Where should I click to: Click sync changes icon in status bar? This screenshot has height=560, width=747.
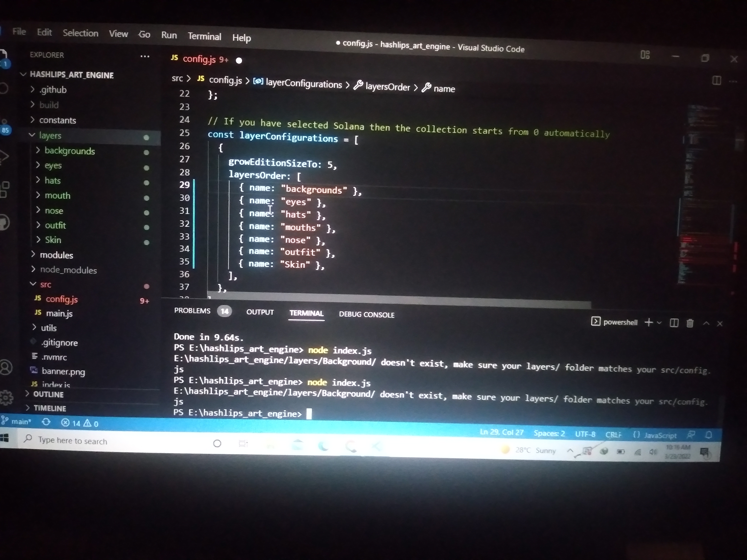click(x=46, y=422)
